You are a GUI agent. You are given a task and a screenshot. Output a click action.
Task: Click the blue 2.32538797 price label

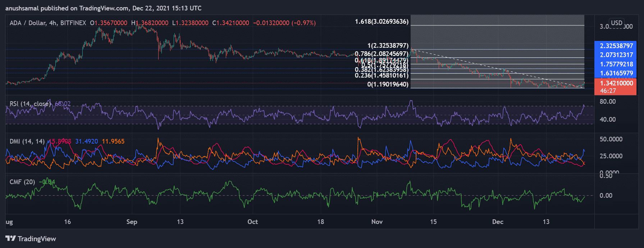(616, 46)
